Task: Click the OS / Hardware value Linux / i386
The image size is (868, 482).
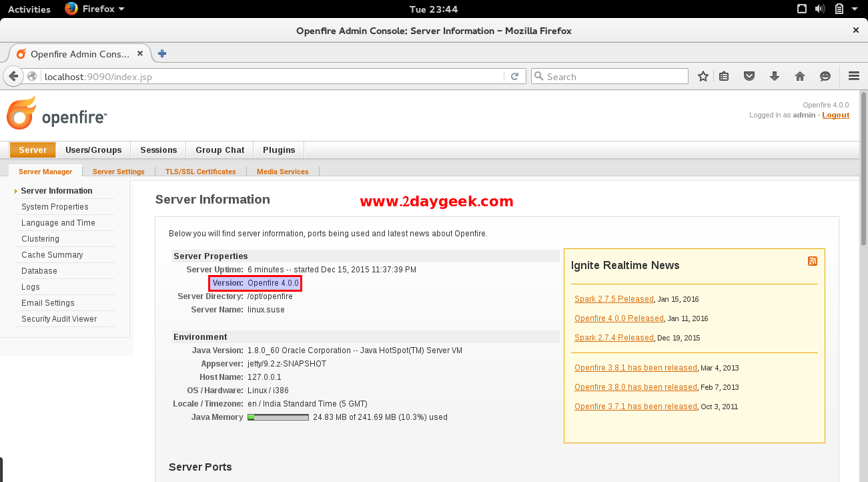Action: pyautogui.click(x=268, y=391)
